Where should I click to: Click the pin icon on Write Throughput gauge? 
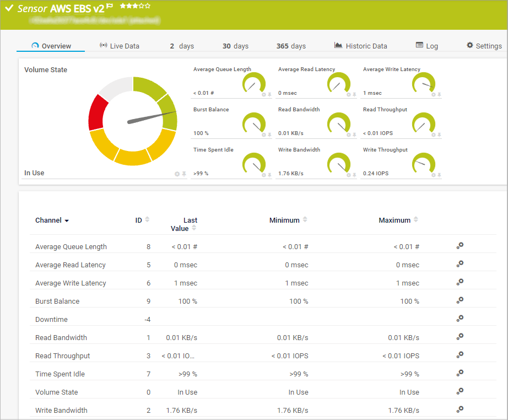[439, 175]
